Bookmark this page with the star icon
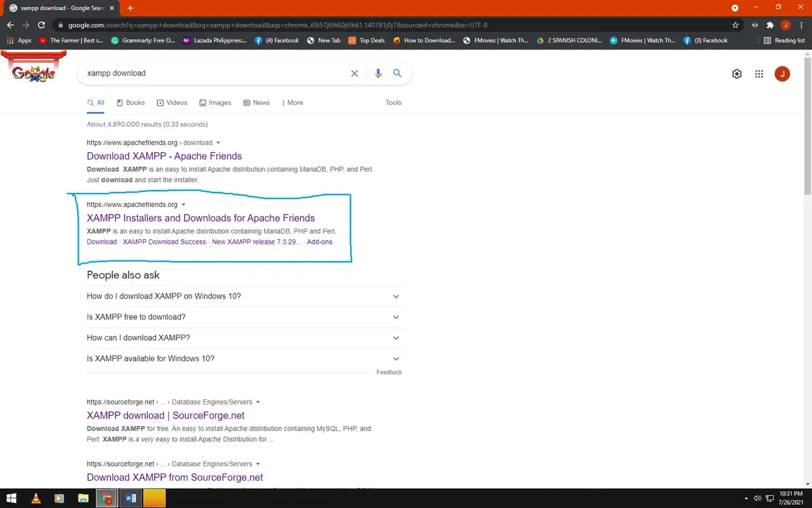Image resolution: width=812 pixels, height=508 pixels. (x=735, y=25)
